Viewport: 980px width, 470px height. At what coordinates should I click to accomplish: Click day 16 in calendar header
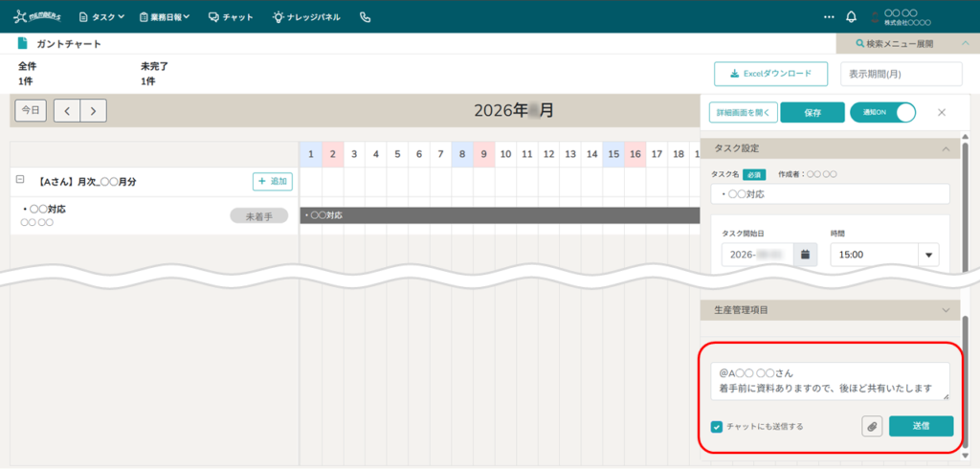coord(635,154)
